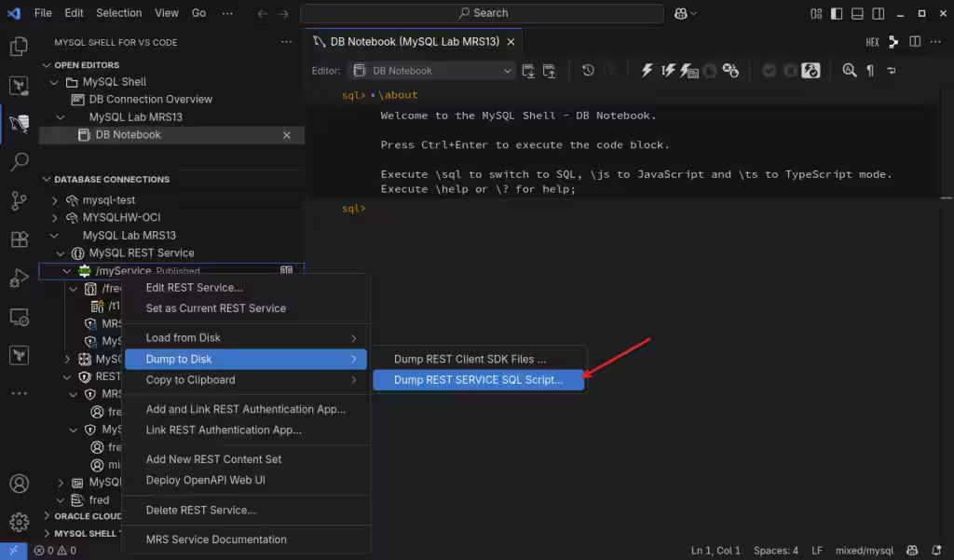
Task: Collapse the DATABASE CONNECTIONS section
Action: click(x=47, y=180)
